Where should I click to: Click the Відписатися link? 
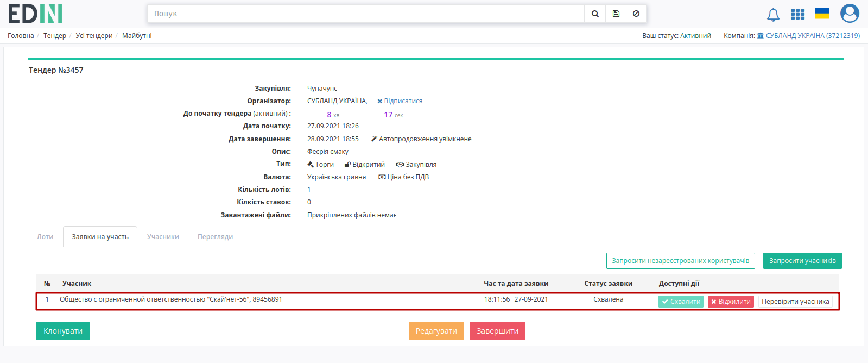point(400,101)
